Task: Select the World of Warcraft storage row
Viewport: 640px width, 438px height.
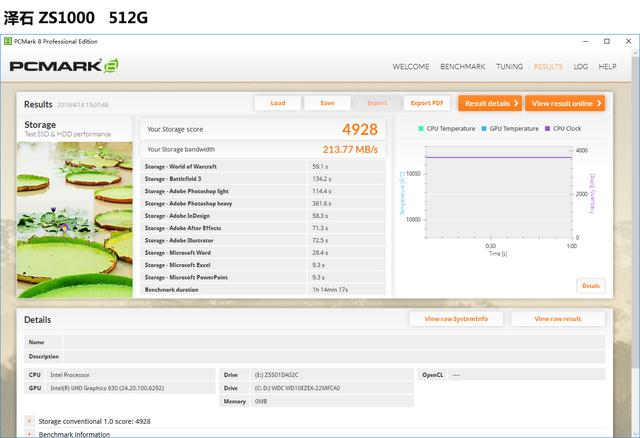Action: tap(263, 167)
